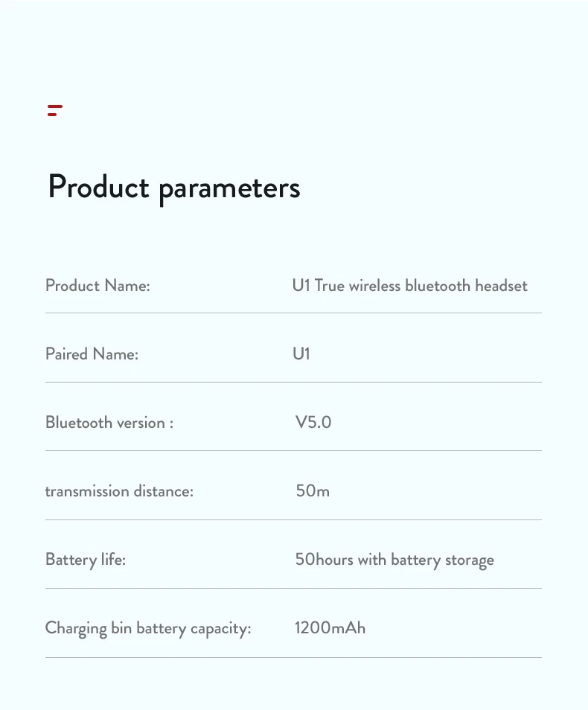This screenshot has width=588, height=710.
Task: Click the U1 paired name value
Action: pyautogui.click(x=301, y=354)
